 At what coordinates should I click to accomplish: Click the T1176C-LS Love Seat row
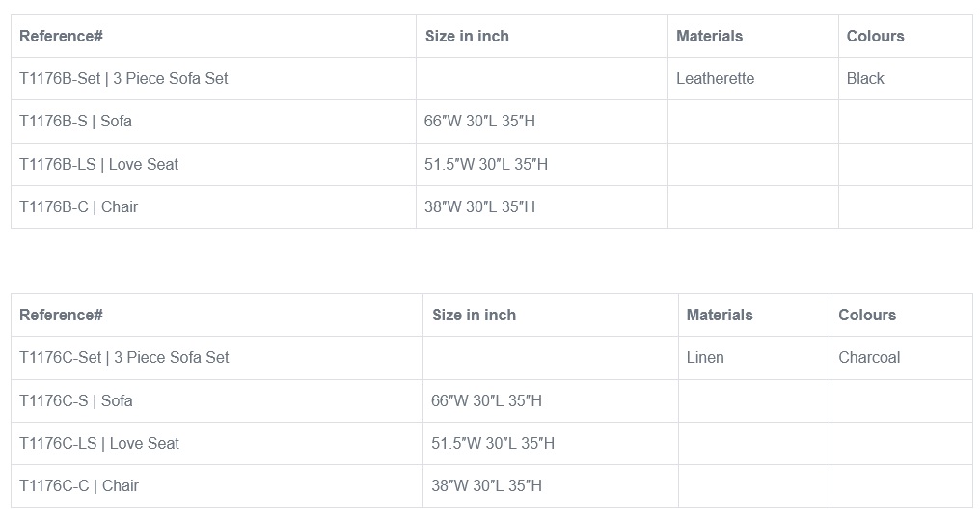[99, 444]
